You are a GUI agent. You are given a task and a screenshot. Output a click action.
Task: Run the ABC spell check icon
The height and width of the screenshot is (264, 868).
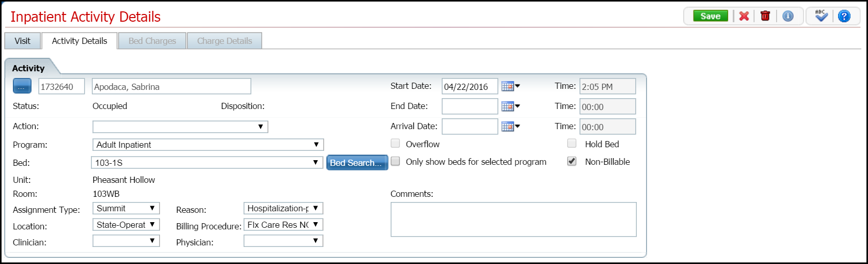(821, 16)
